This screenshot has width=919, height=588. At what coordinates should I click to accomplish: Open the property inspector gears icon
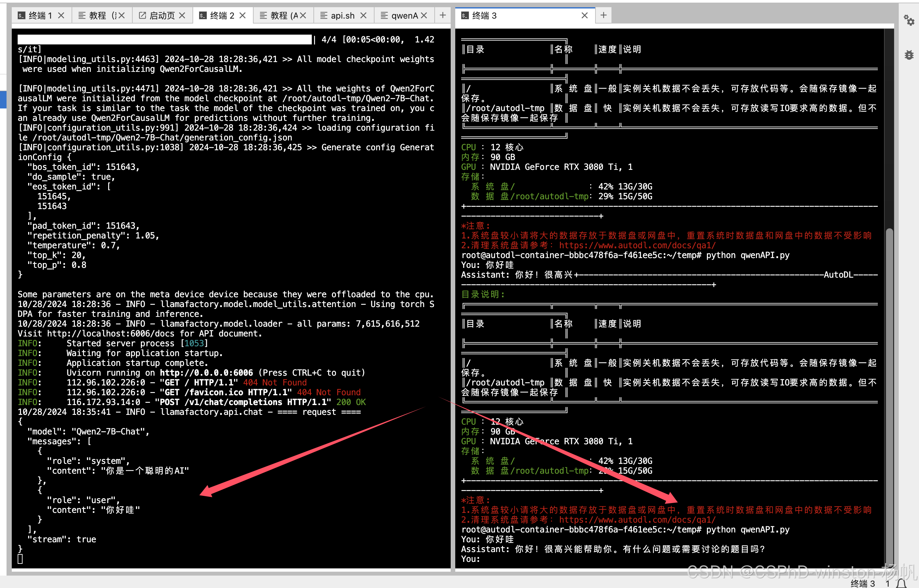tap(909, 20)
